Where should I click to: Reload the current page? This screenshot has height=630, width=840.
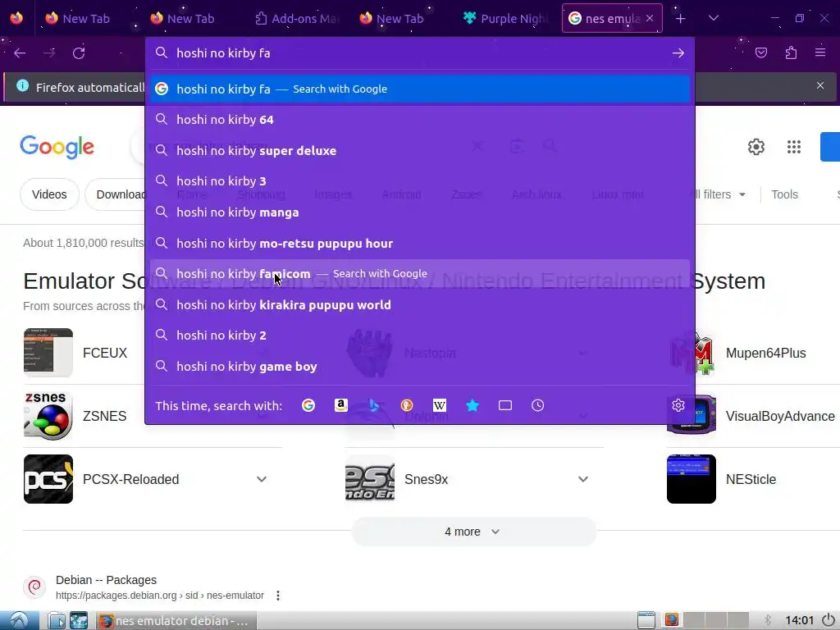[x=79, y=53]
